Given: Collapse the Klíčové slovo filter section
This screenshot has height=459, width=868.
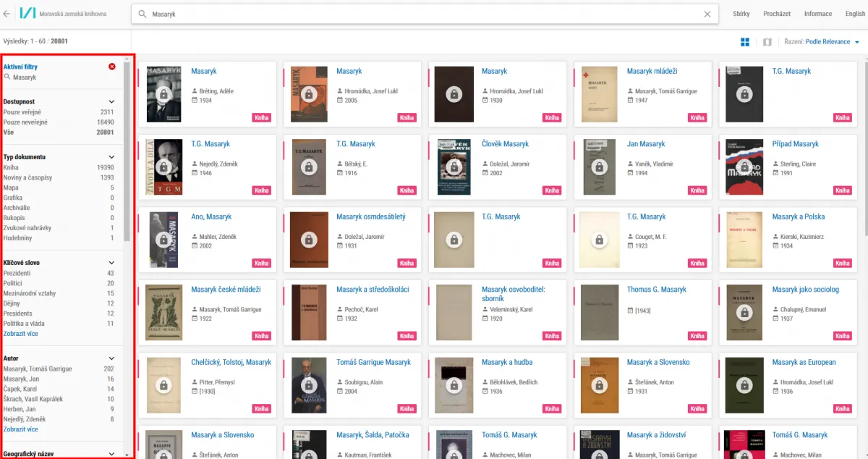Looking at the screenshot, I should point(112,263).
